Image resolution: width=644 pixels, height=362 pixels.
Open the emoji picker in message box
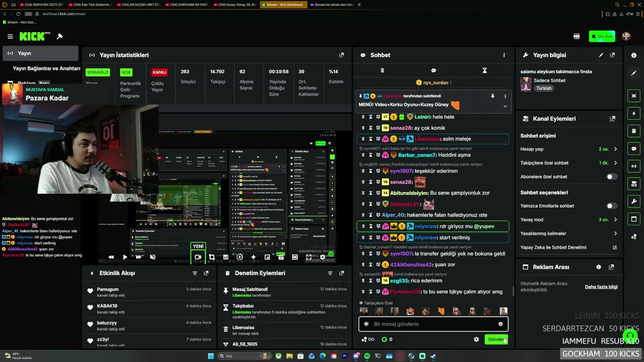point(501,324)
